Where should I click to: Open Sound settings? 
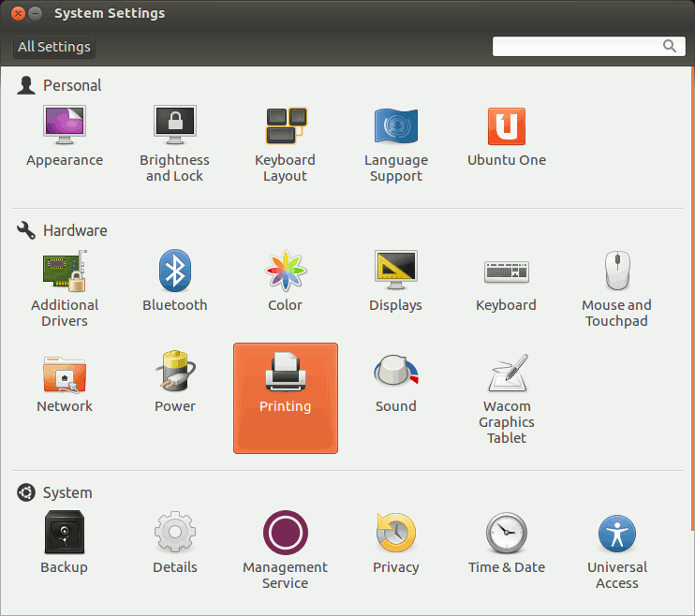click(x=395, y=374)
